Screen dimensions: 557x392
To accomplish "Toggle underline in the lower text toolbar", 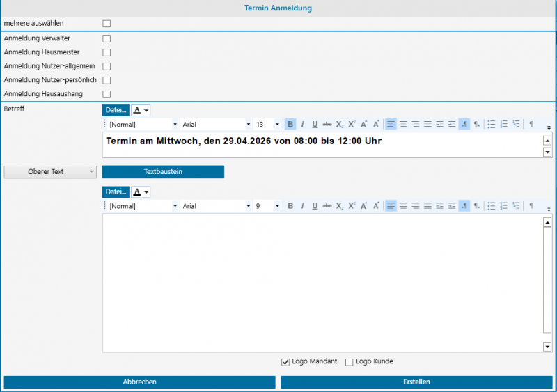I will coord(315,206).
